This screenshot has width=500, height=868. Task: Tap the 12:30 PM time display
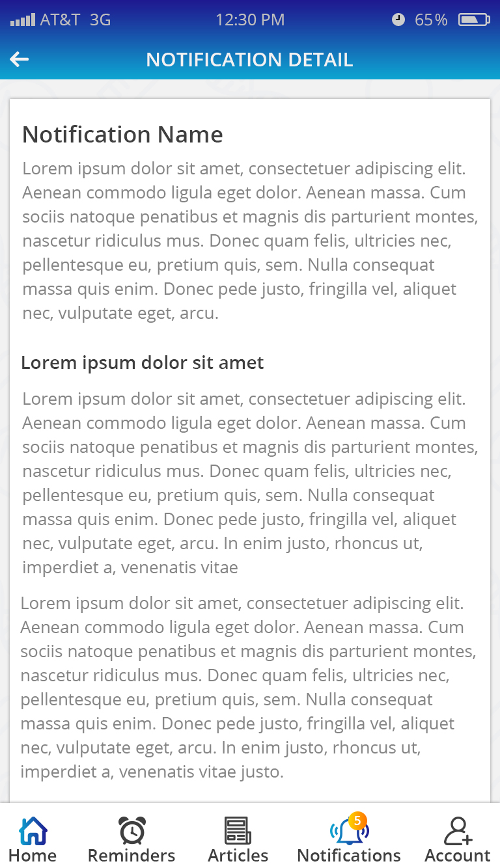point(250,20)
